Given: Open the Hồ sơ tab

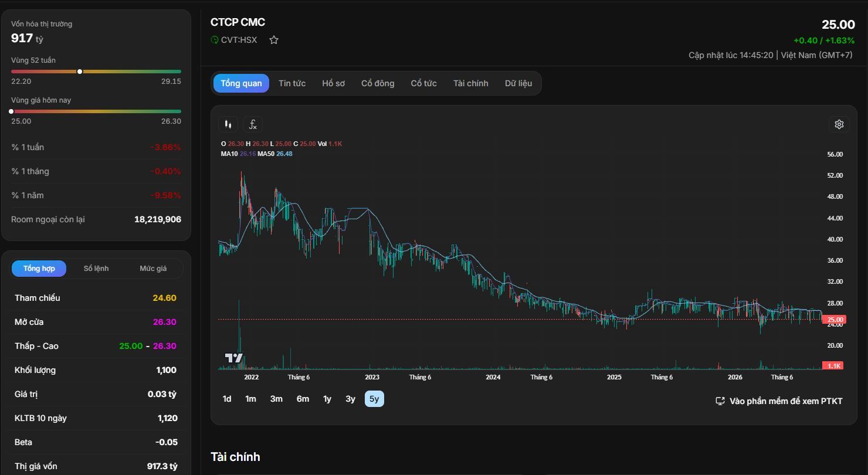Looking at the screenshot, I should point(333,83).
